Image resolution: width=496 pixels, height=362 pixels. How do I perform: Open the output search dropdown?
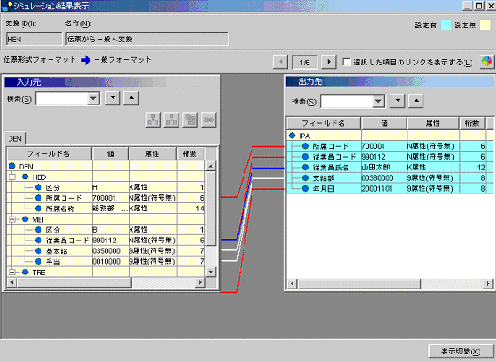pyautogui.click(x=378, y=101)
